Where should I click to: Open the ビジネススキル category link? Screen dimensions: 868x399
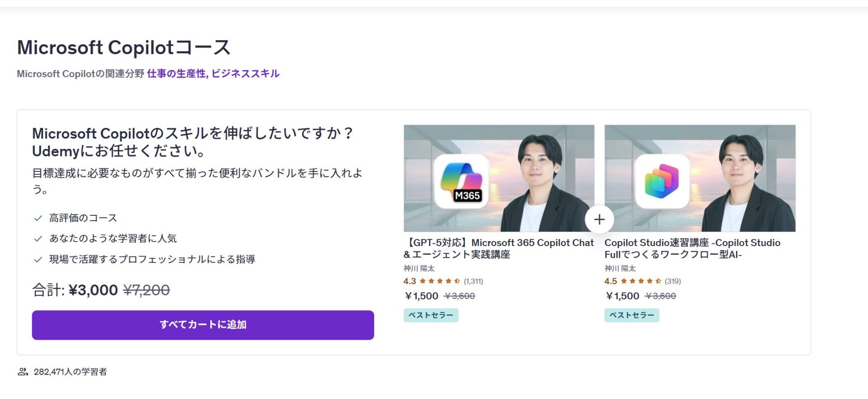click(245, 73)
